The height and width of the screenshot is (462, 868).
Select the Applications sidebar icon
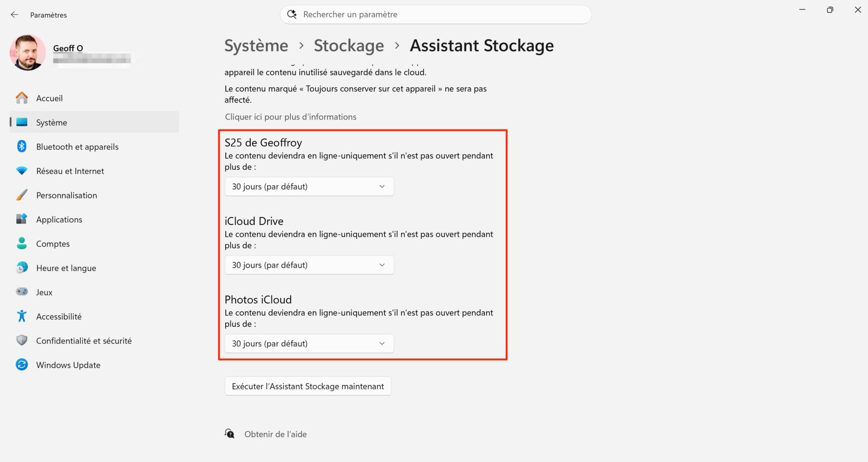tap(21, 219)
